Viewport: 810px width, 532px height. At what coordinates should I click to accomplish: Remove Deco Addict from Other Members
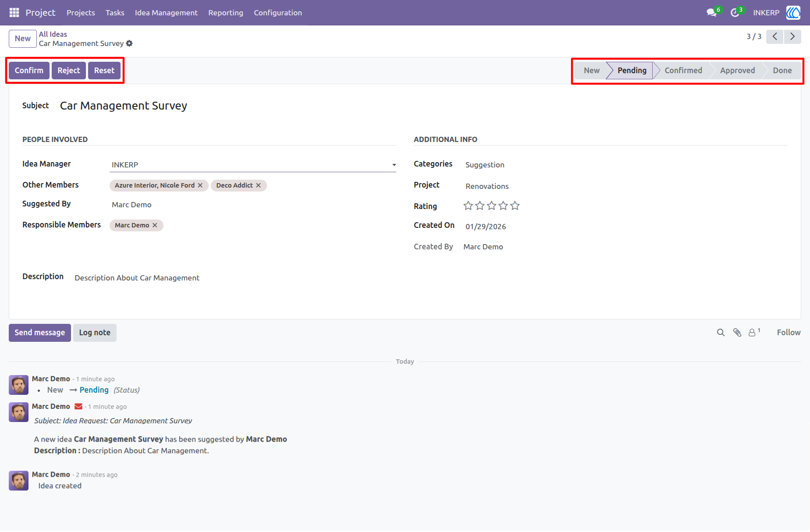[259, 185]
